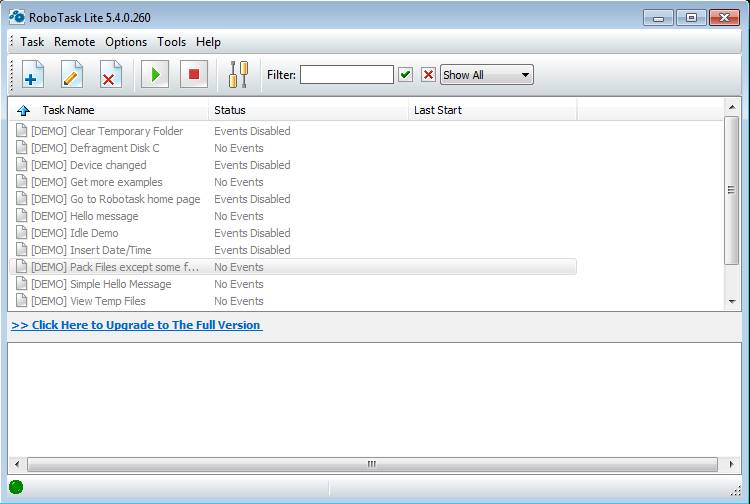Close the RoboTask window
This screenshot has height=504, width=750.
click(724, 18)
